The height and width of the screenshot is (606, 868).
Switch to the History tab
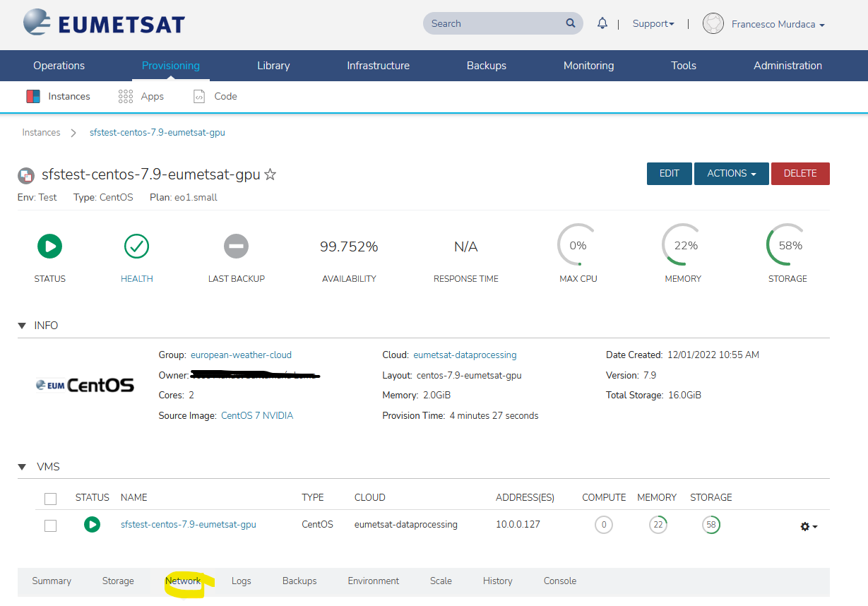[x=498, y=581]
